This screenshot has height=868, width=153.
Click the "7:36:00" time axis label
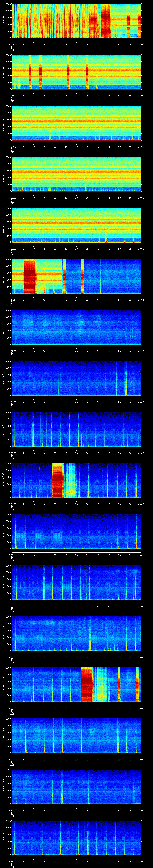[12, 606]
